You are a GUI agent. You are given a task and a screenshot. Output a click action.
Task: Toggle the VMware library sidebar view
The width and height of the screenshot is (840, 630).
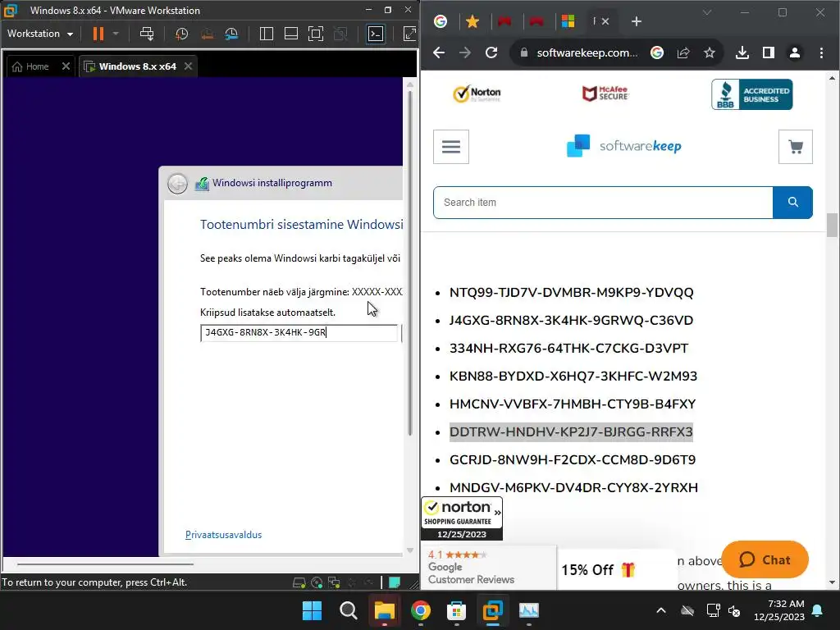coord(267,34)
